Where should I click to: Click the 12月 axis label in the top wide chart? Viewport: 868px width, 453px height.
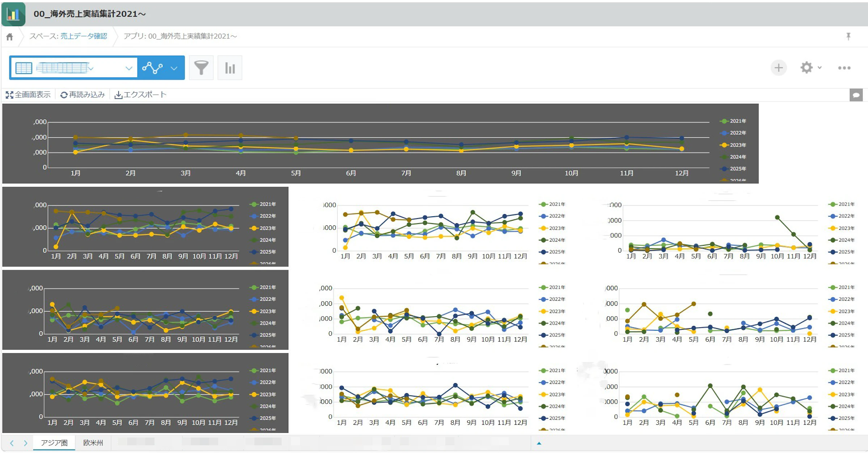[682, 173]
